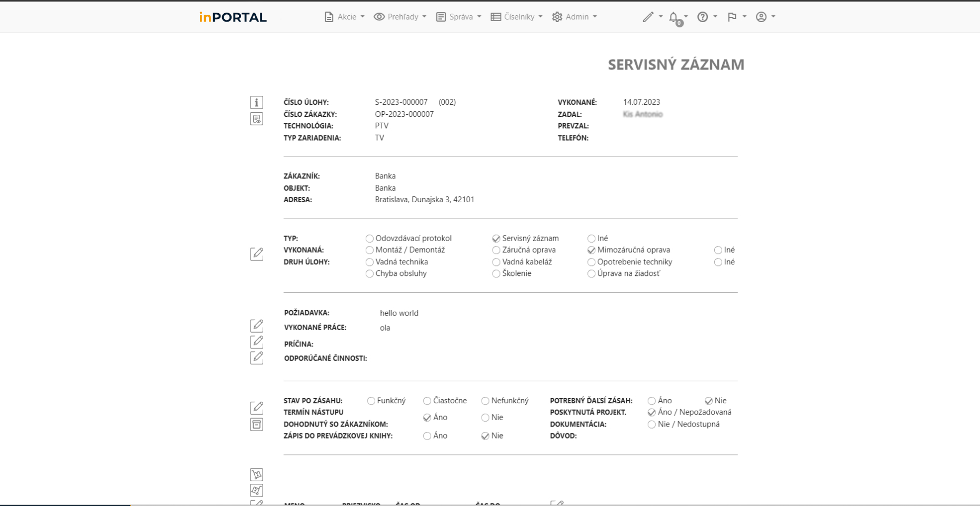Set Stav po zásahu to Funkčný
Viewport: 980px width, 506px height.
(371, 401)
